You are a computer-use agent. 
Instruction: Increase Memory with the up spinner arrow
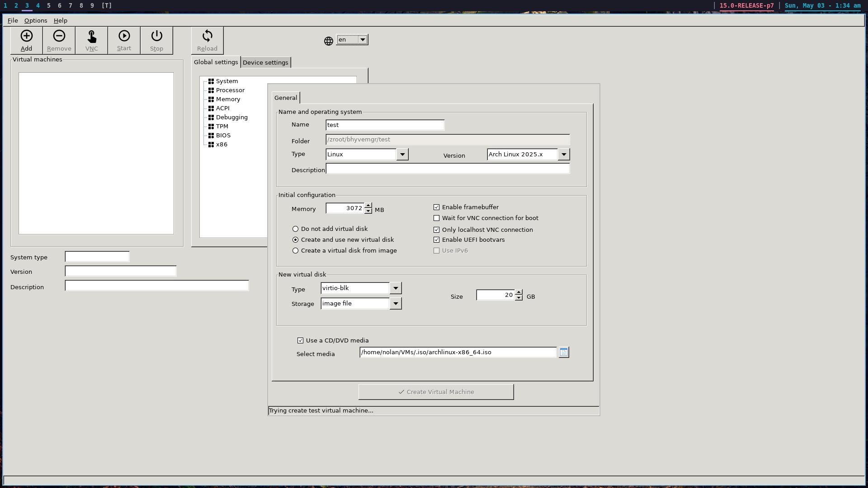pyautogui.click(x=368, y=206)
